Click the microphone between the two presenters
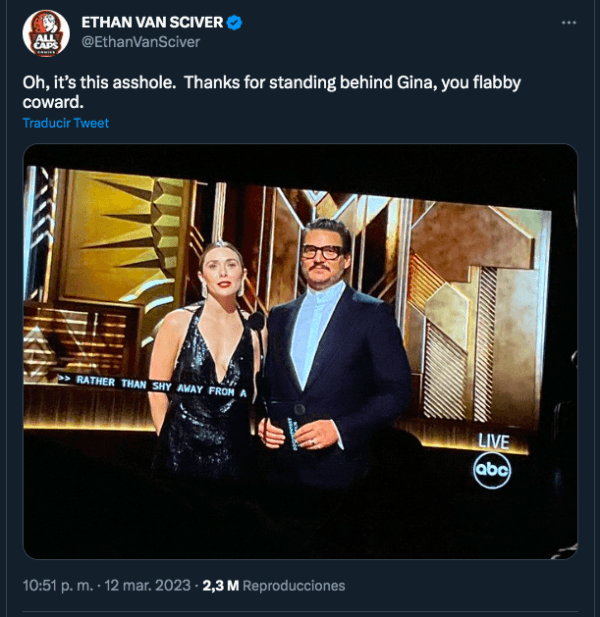 click(x=256, y=322)
